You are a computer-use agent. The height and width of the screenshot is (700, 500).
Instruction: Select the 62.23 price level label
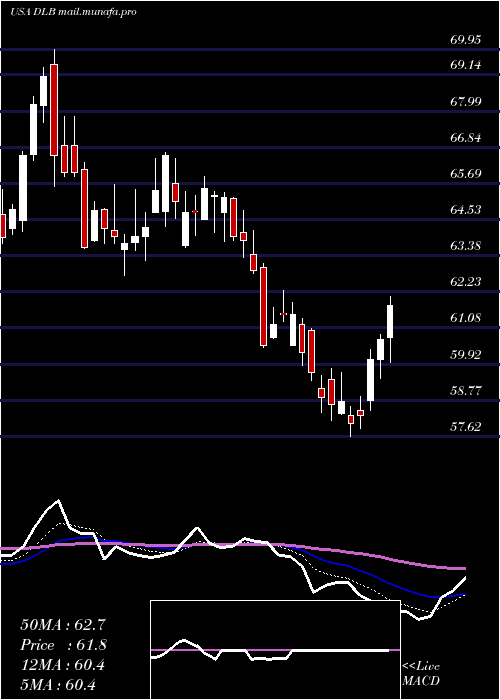click(x=466, y=282)
